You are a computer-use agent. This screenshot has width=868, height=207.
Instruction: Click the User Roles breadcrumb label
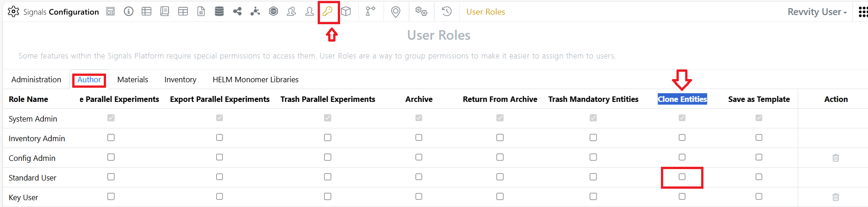point(485,12)
